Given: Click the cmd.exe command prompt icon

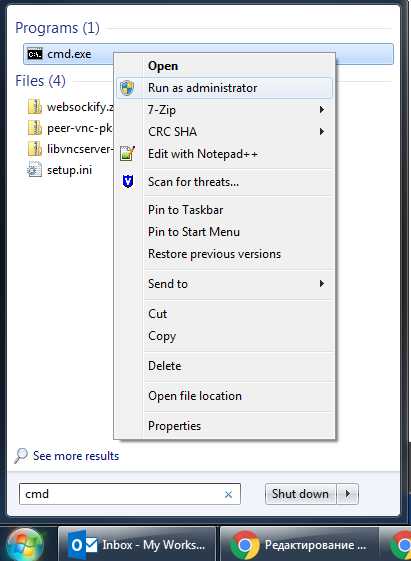Looking at the screenshot, I should pyautogui.click(x=35, y=54).
